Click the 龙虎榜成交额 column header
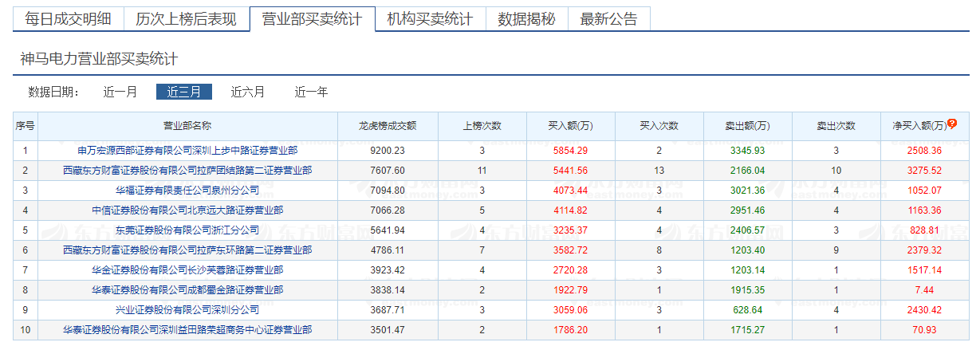 [x=388, y=125]
